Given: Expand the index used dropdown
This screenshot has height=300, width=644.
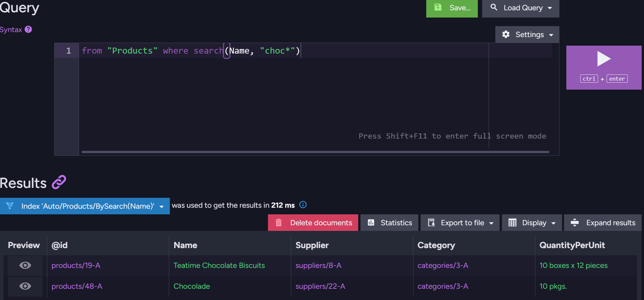Looking at the screenshot, I should click(x=85, y=206).
